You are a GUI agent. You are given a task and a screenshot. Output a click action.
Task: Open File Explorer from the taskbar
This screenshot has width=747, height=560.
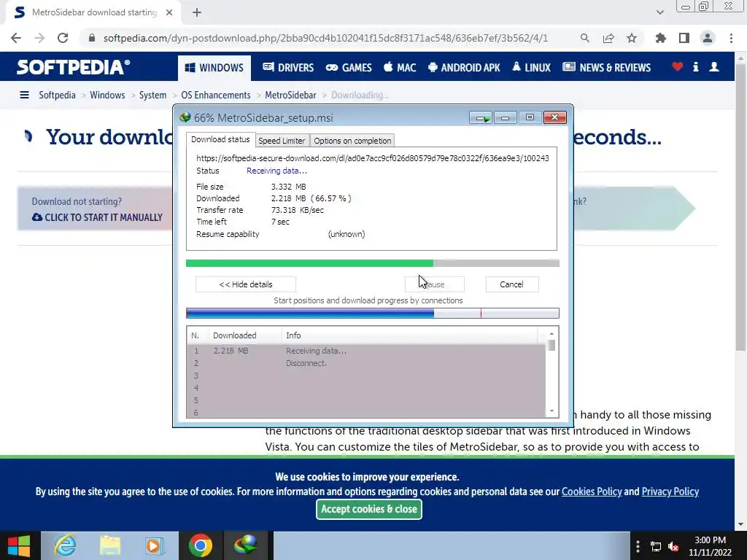110,545
